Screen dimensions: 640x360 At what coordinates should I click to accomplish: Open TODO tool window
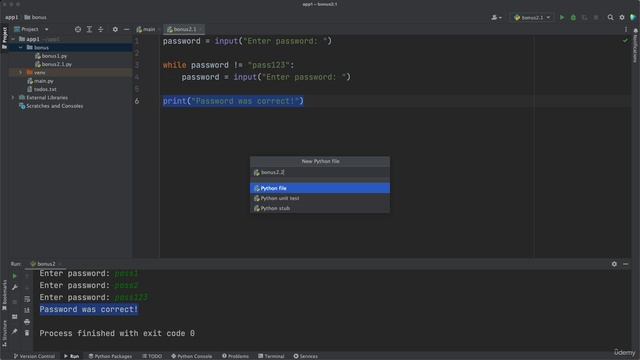click(152, 356)
